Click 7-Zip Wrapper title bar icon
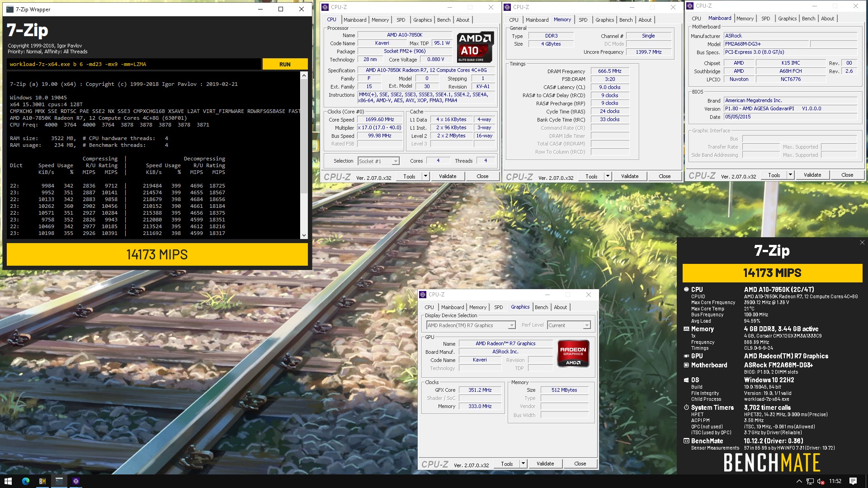Viewport: 868px width, 488px height. (9, 9)
